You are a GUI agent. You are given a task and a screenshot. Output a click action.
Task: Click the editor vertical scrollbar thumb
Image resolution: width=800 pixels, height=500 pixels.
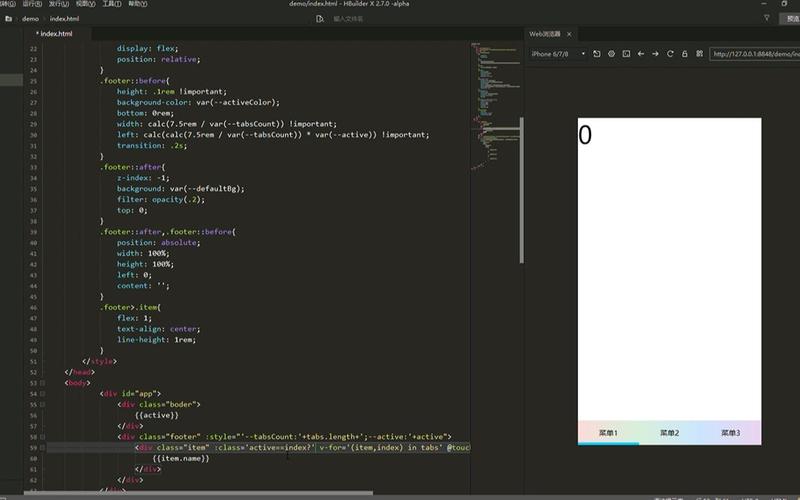click(x=521, y=190)
